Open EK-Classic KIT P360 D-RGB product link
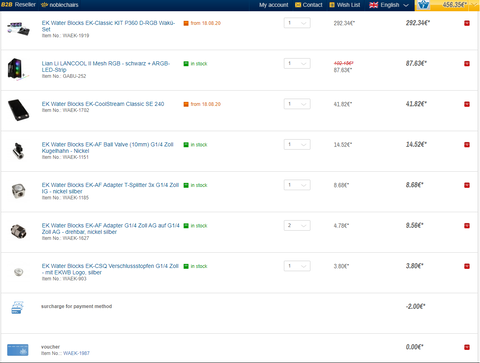The height and width of the screenshot is (363, 480). (x=108, y=26)
